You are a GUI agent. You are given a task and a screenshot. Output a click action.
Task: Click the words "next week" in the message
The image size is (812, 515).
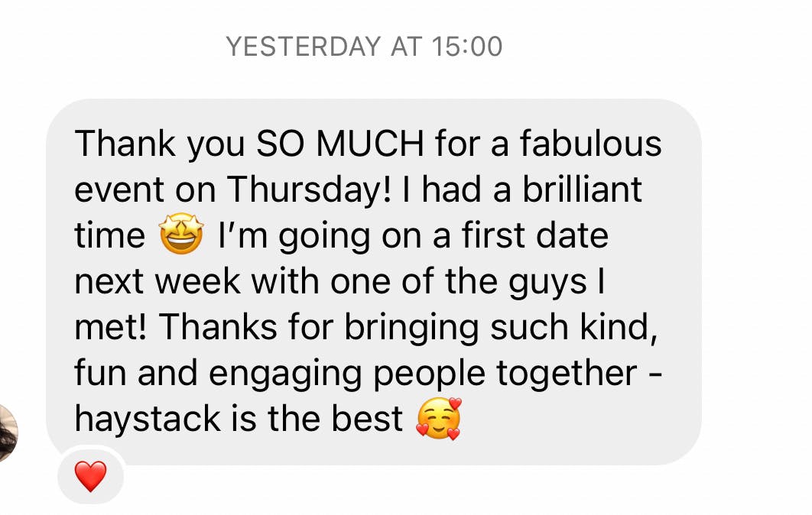pyautogui.click(x=157, y=282)
